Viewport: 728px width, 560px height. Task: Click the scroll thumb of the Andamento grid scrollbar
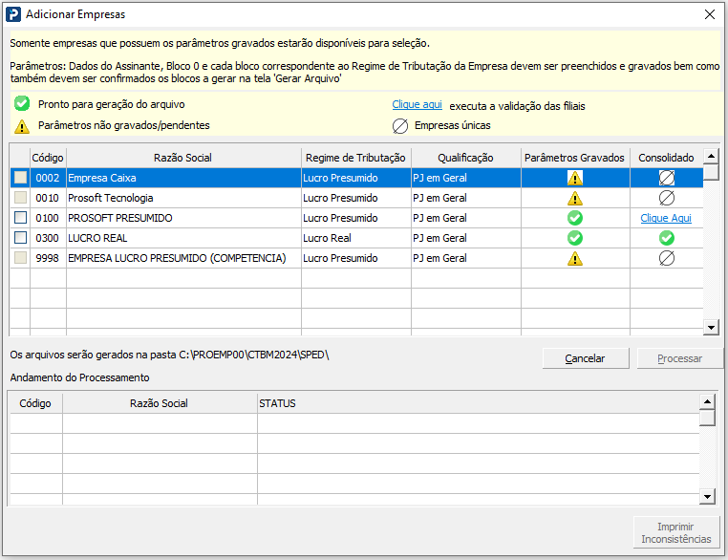[x=707, y=418]
